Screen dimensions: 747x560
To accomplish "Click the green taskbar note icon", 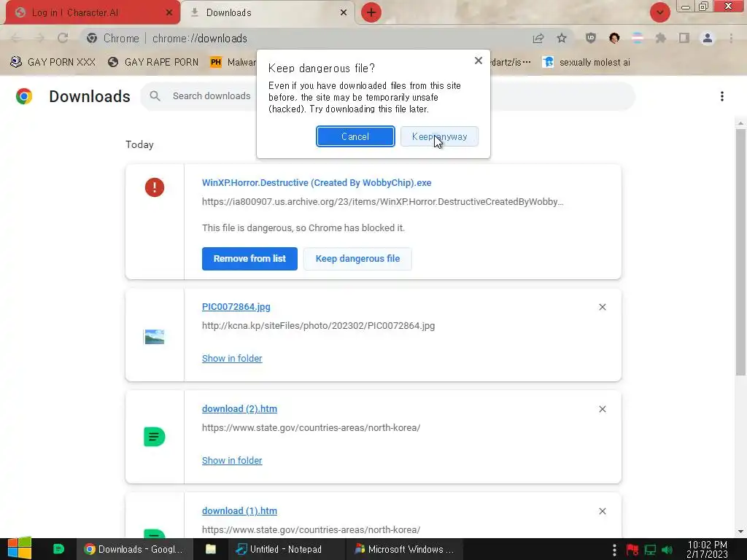I will pos(58,549).
